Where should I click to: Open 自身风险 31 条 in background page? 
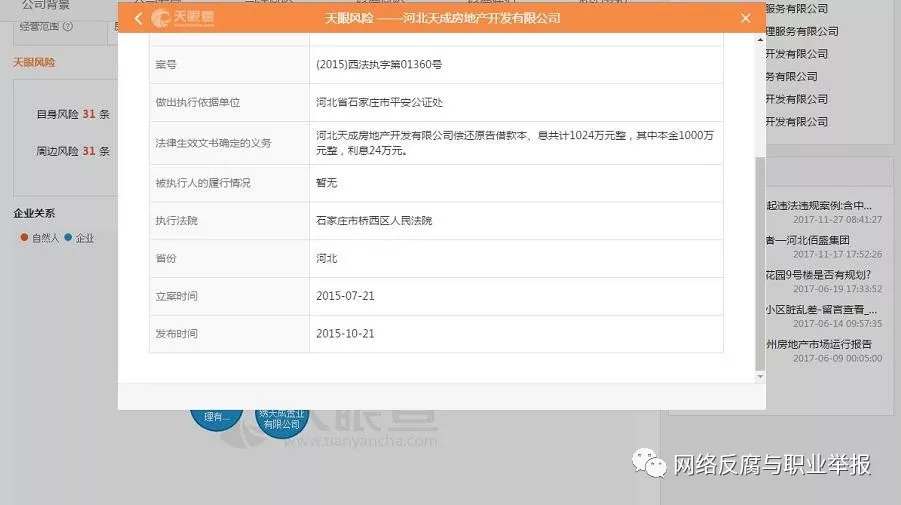[73, 114]
